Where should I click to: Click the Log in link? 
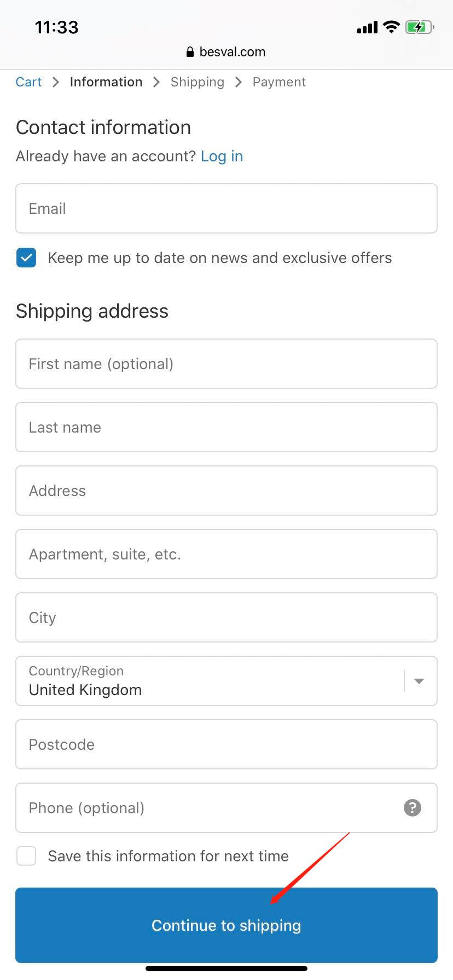click(x=222, y=156)
